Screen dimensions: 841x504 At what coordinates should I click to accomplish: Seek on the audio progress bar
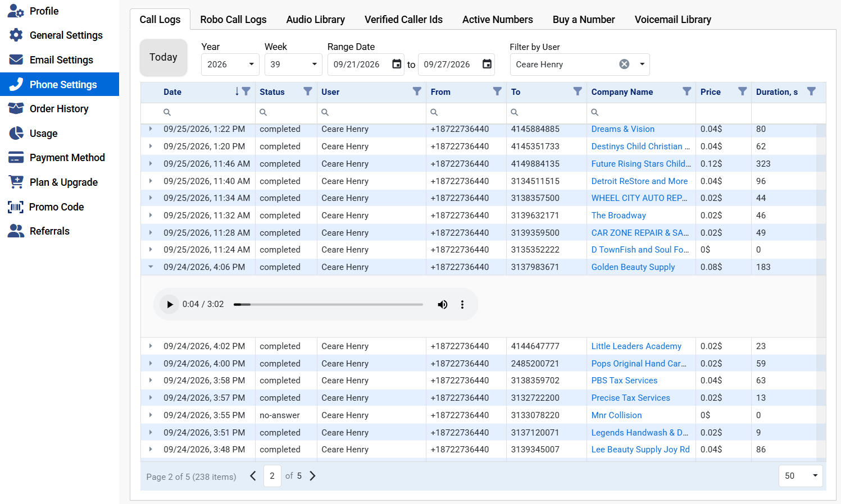(x=328, y=304)
